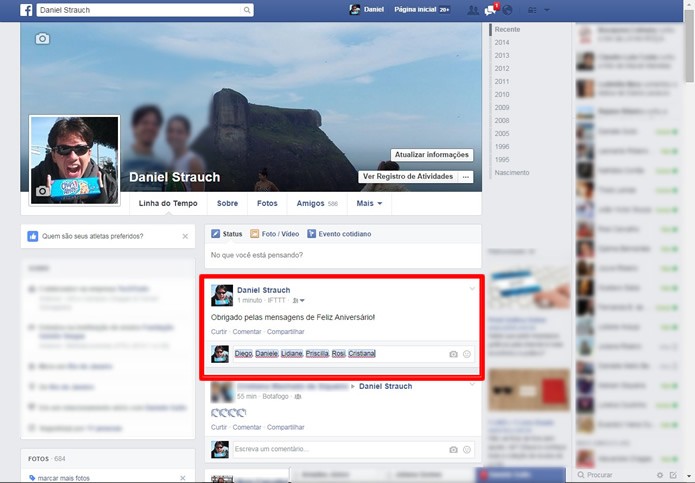Click the Facebook logo icon
Viewport: 695px width, 483px height.
pyautogui.click(x=26, y=10)
